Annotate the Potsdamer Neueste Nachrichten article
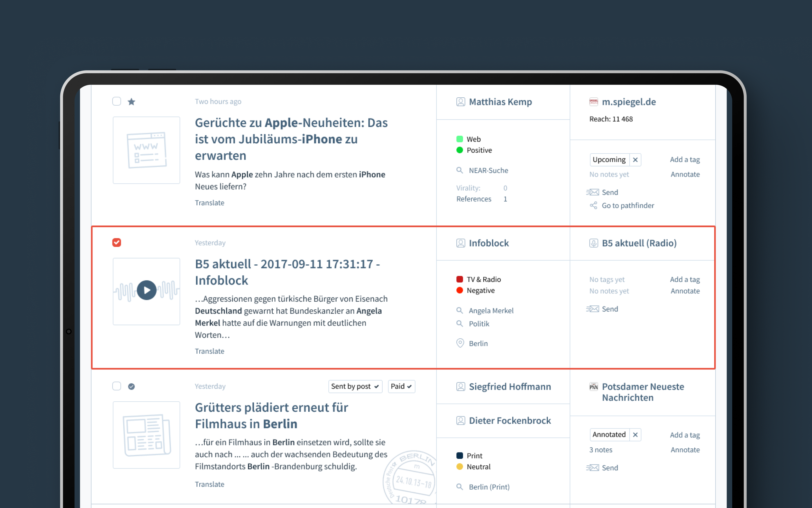The image size is (812, 508). tap(685, 450)
